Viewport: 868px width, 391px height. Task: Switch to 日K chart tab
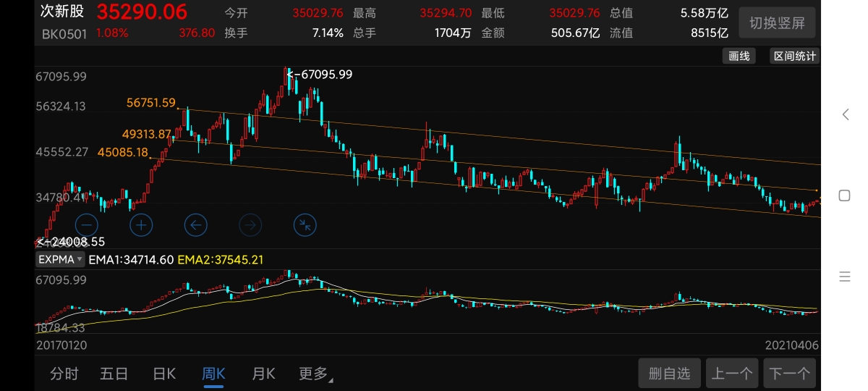tap(164, 374)
